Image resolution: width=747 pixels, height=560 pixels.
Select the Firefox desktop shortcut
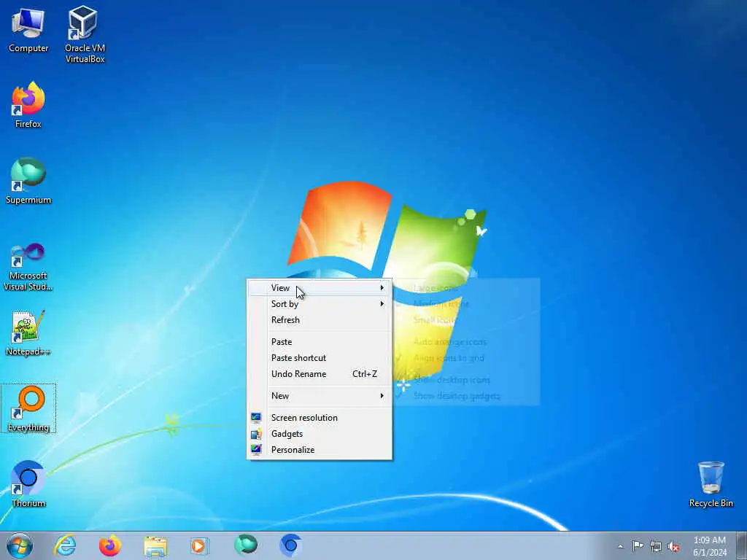click(28, 105)
